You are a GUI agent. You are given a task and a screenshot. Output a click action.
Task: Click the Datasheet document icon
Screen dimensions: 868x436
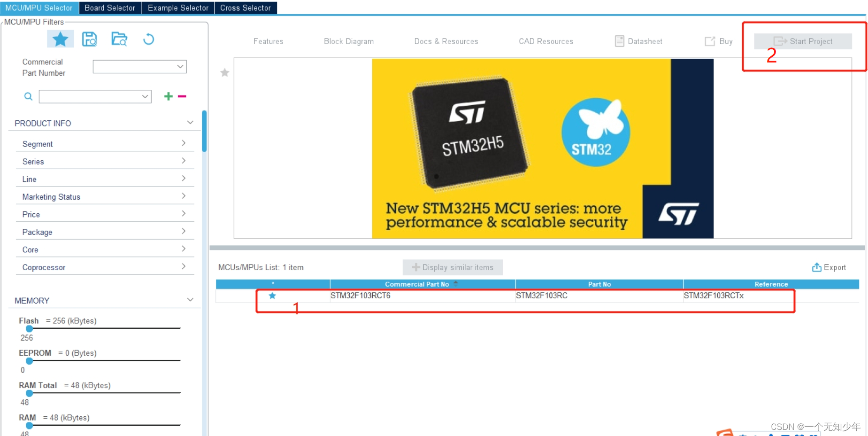(620, 41)
